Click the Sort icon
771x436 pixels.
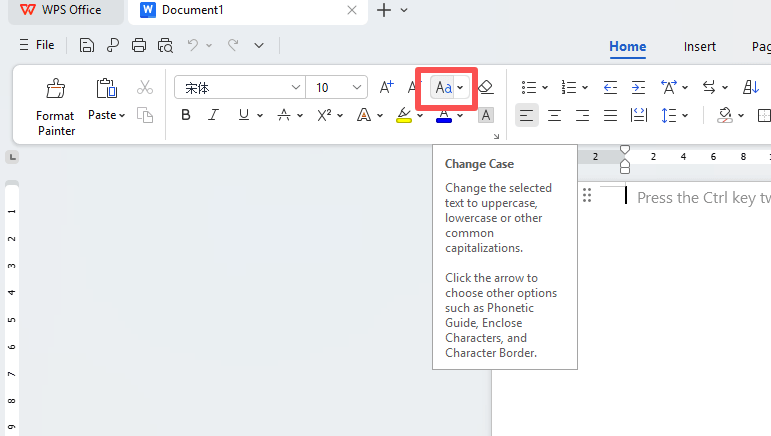pos(751,87)
